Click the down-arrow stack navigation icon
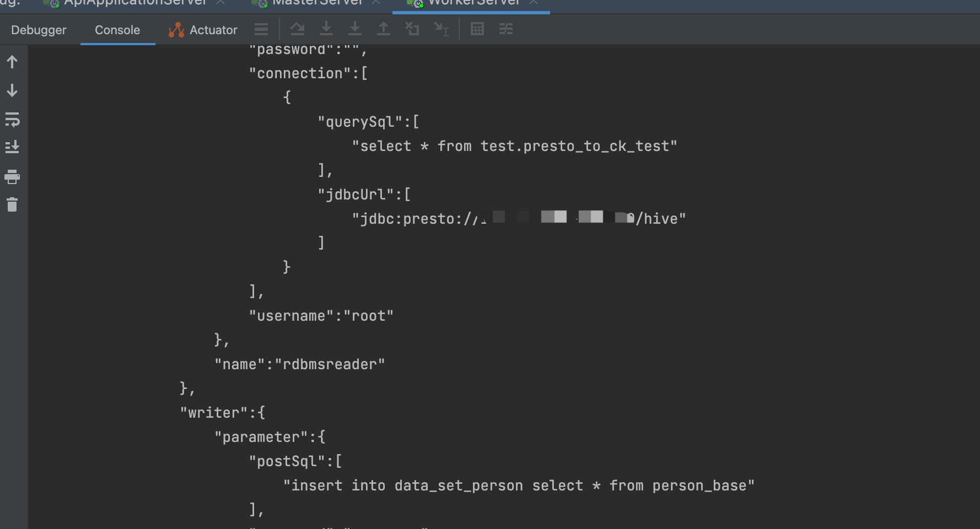 pos(12,91)
